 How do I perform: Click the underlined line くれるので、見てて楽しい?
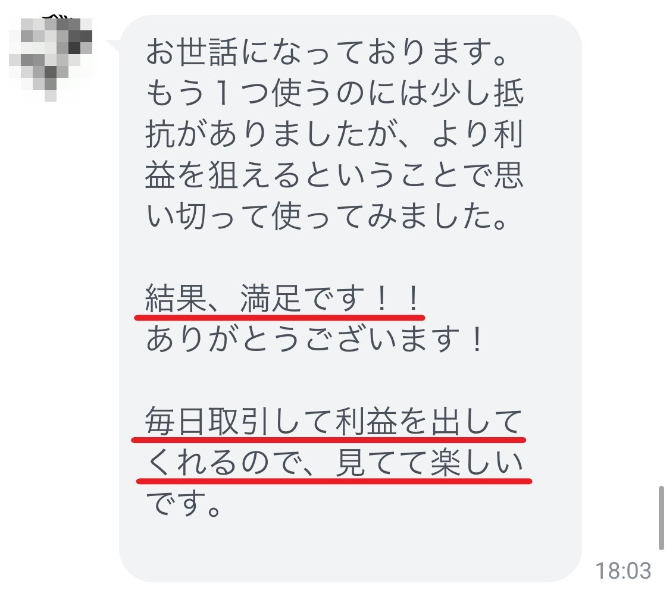coord(335,463)
